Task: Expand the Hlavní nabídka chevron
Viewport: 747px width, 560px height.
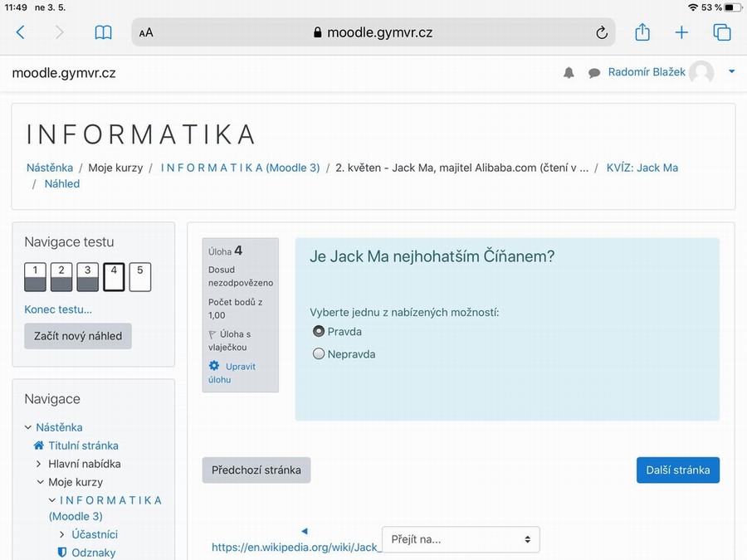Action: [x=39, y=464]
